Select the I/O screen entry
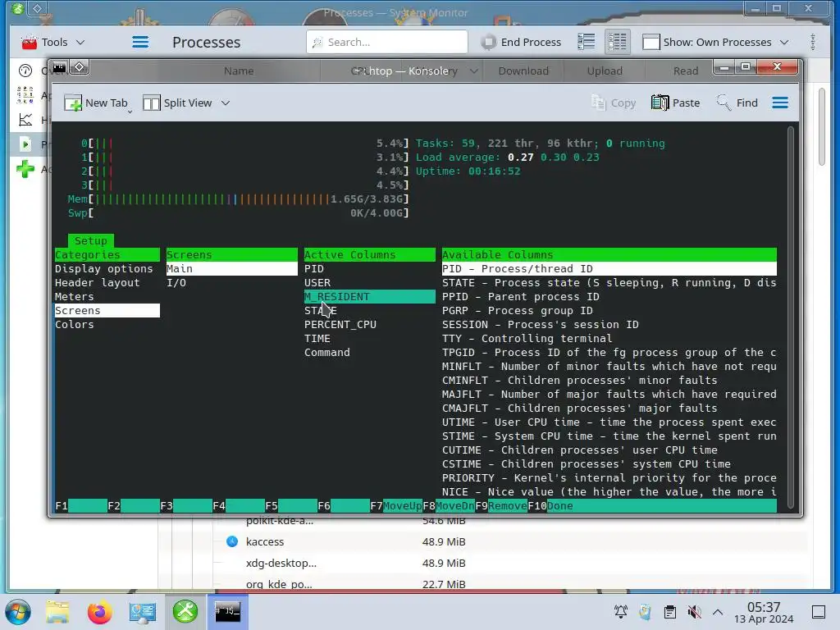This screenshot has width=840, height=630. (176, 283)
